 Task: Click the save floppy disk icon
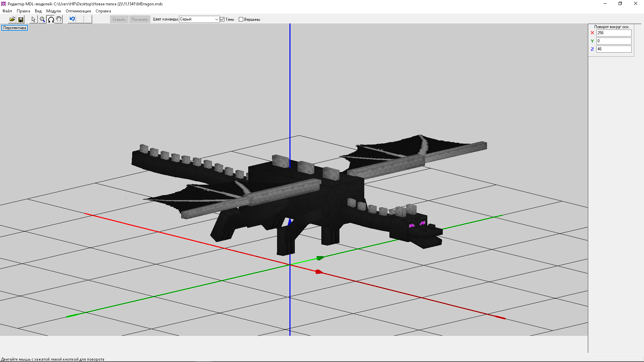pyautogui.click(x=21, y=19)
